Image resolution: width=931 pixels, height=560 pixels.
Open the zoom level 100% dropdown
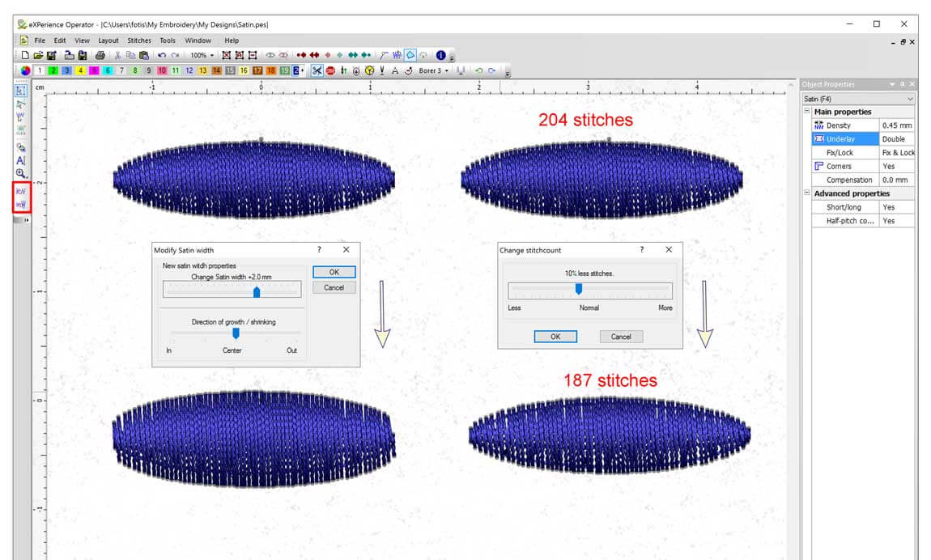[x=201, y=55]
